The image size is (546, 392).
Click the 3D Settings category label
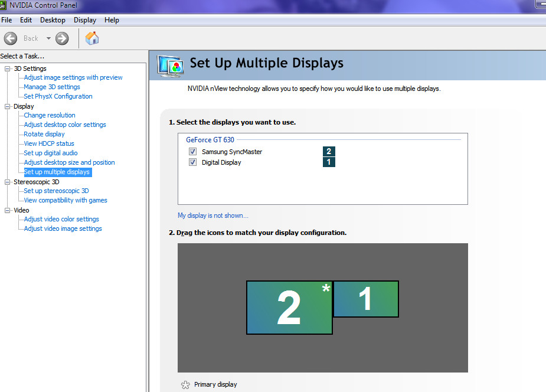pos(30,68)
